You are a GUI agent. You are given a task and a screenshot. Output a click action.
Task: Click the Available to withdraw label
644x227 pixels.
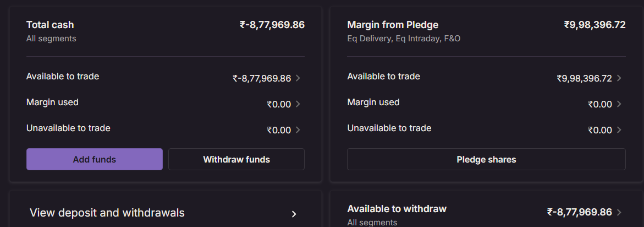coord(397,209)
